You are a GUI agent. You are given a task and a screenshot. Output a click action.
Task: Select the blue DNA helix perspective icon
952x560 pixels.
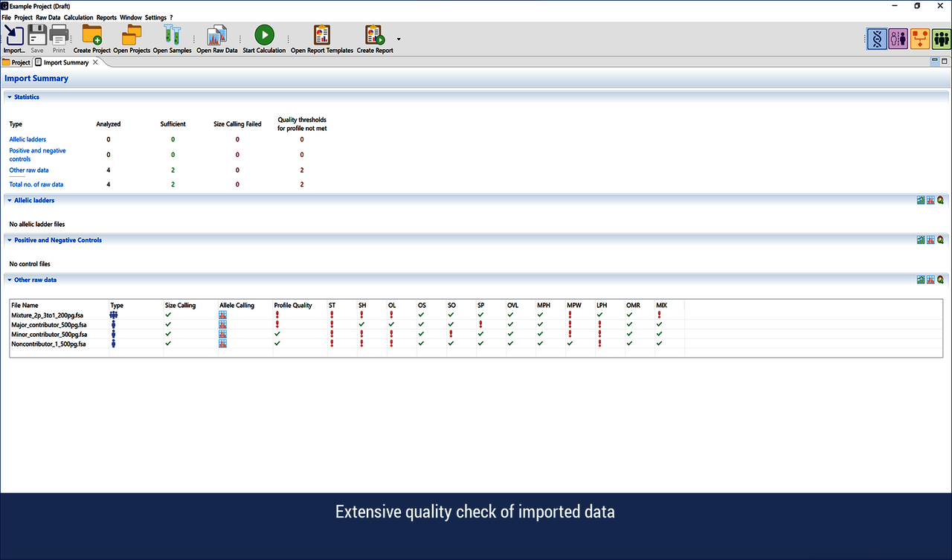click(877, 39)
